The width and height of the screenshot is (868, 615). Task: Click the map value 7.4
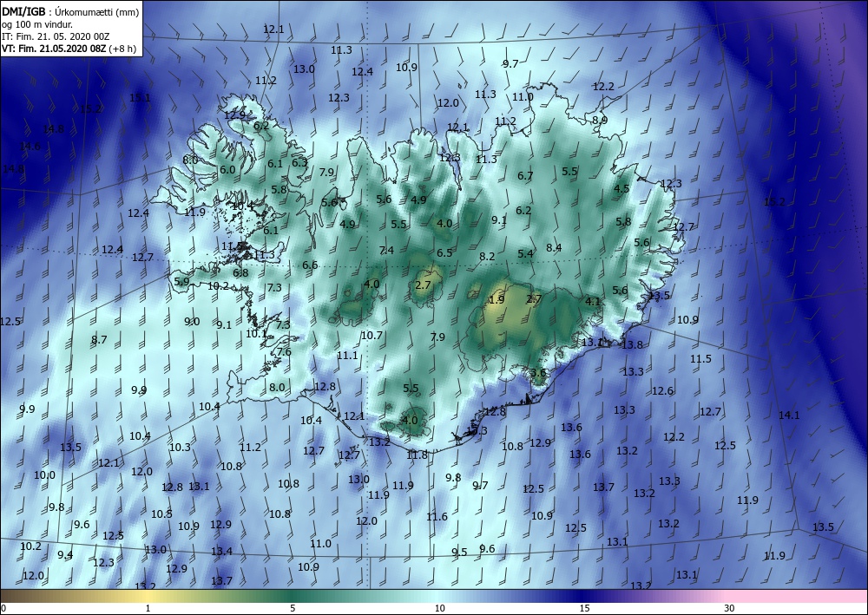point(386,251)
